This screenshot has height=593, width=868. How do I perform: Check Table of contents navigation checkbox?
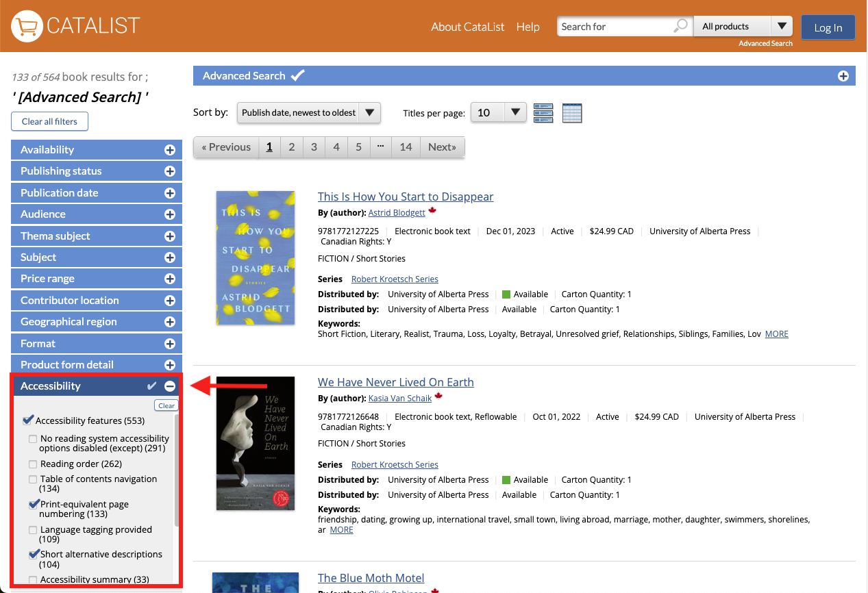pos(33,479)
